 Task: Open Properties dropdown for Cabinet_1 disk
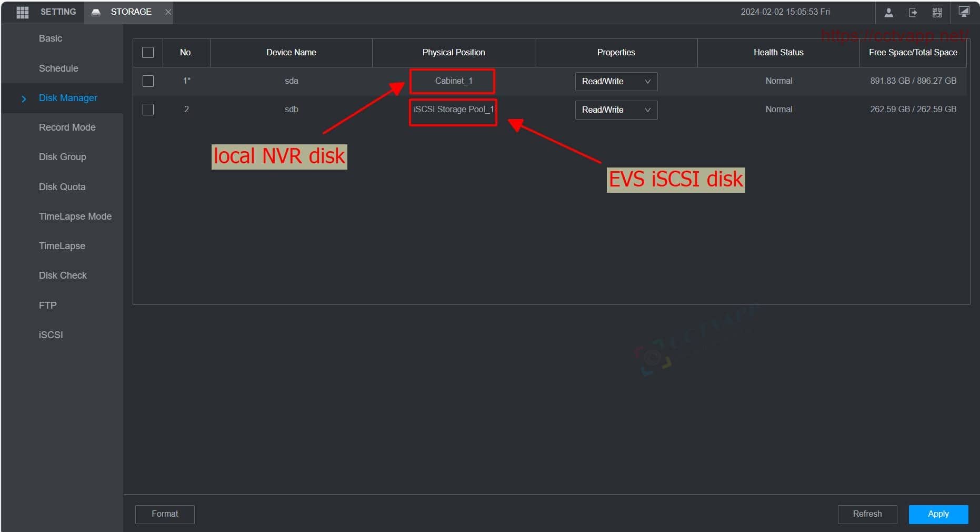click(616, 82)
